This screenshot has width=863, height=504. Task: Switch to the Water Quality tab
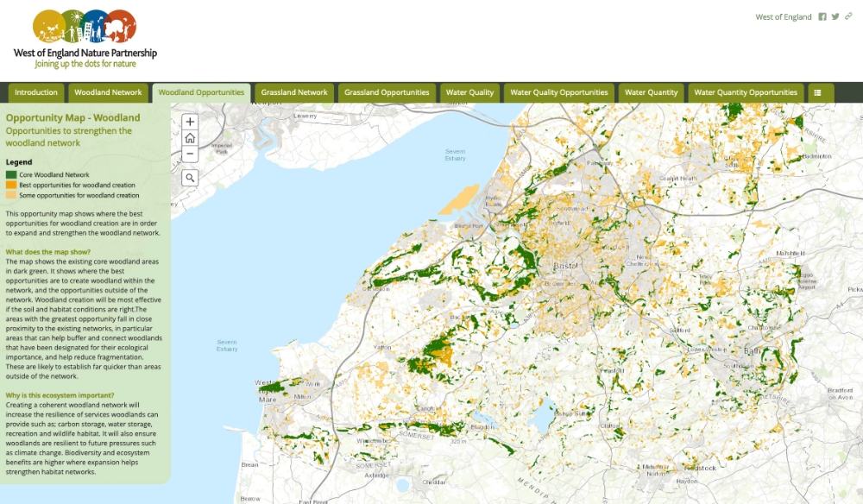pyautogui.click(x=470, y=92)
